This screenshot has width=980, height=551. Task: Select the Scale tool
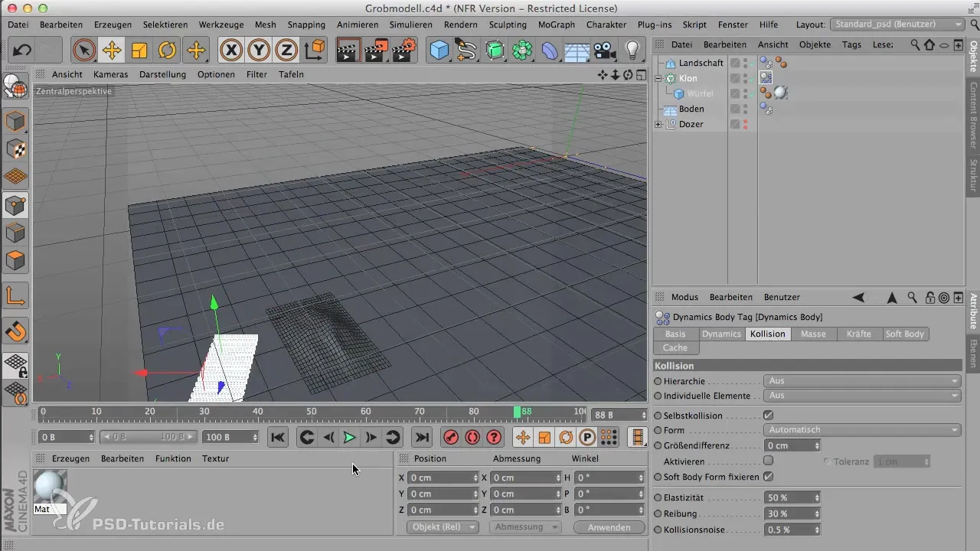[139, 51]
